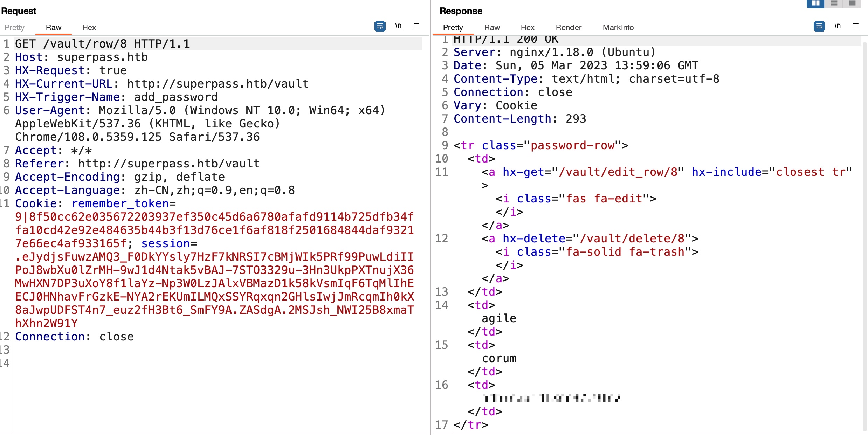
Task: Toggle non-printable characters in Request panel
Action: point(398,26)
